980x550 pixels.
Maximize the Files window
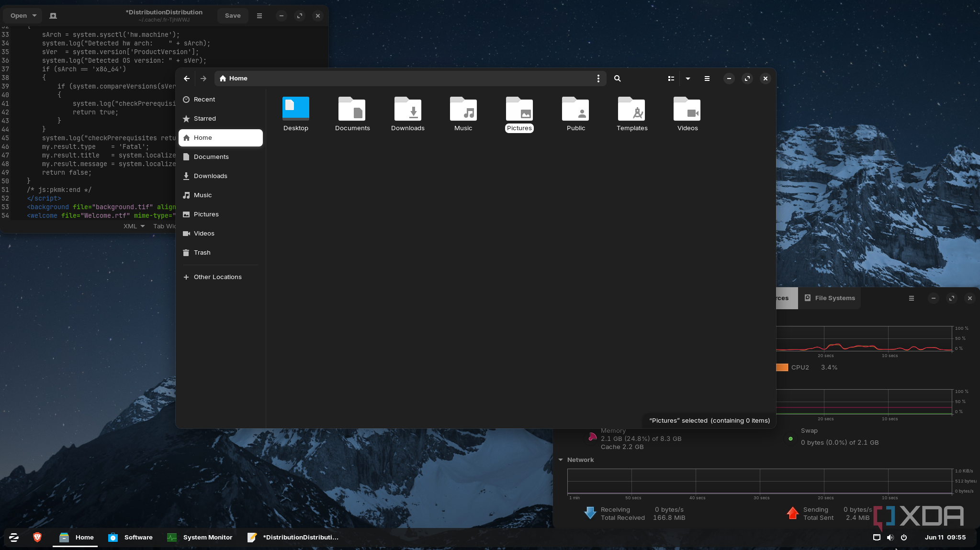click(x=747, y=79)
